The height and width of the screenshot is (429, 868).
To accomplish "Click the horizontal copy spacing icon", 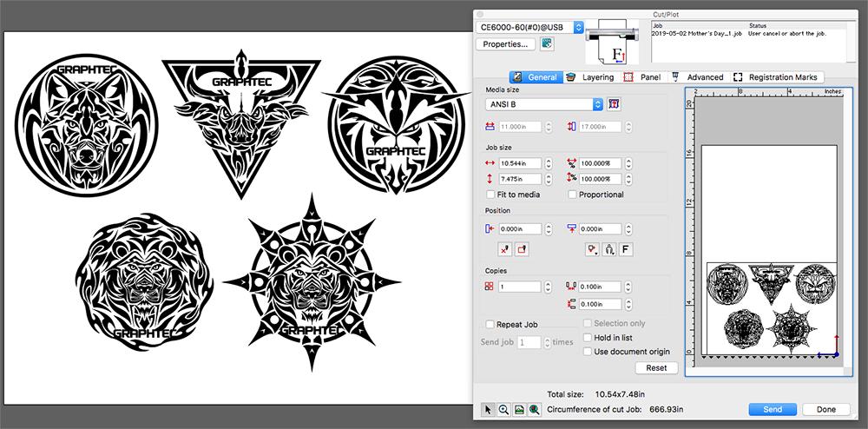I will 571,287.
